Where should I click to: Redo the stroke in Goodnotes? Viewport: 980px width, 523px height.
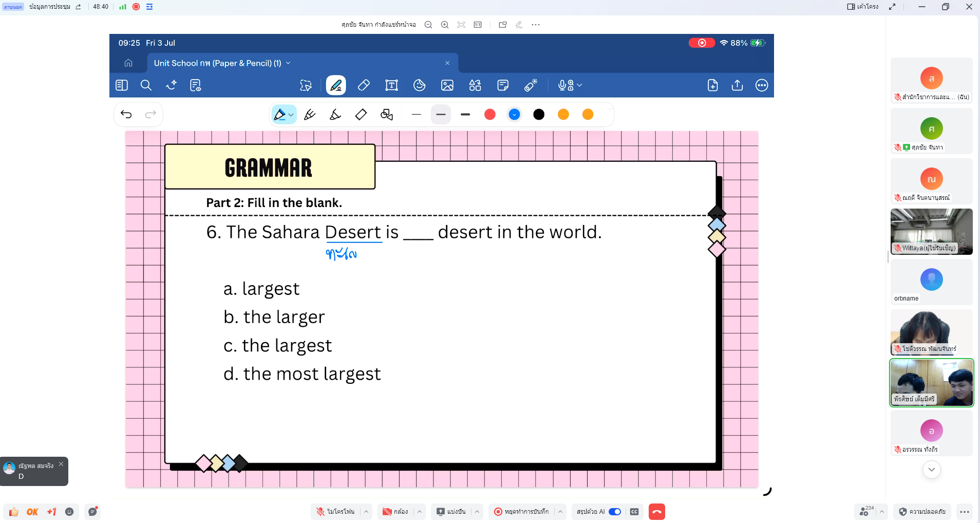[150, 114]
